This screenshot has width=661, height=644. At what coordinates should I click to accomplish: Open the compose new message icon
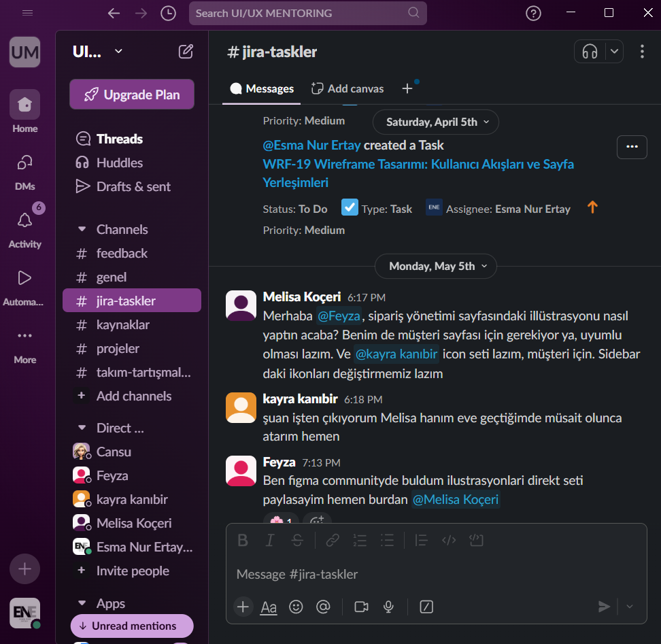coord(185,51)
